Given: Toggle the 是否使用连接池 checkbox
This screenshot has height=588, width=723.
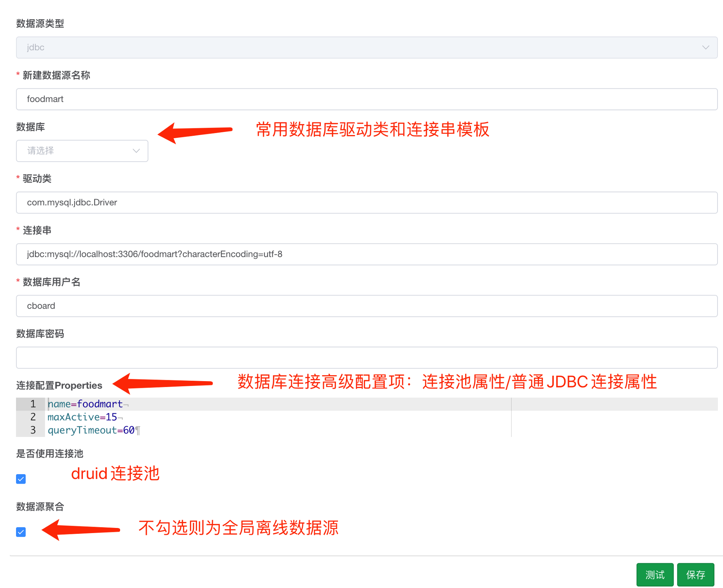Looking at the screenshot, I should coord(21,479).
